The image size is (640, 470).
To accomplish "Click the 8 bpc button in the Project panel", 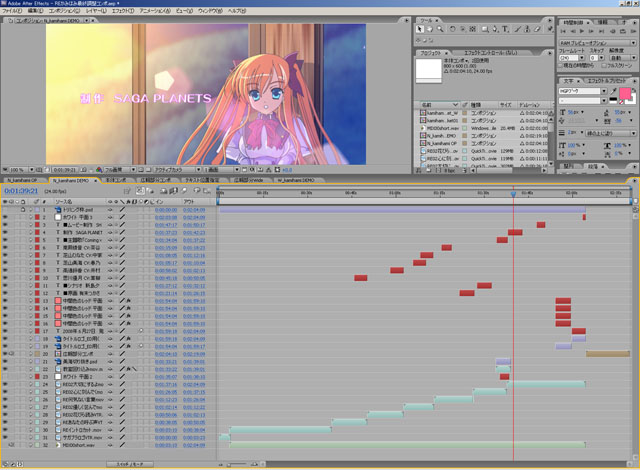I will 450,171.
